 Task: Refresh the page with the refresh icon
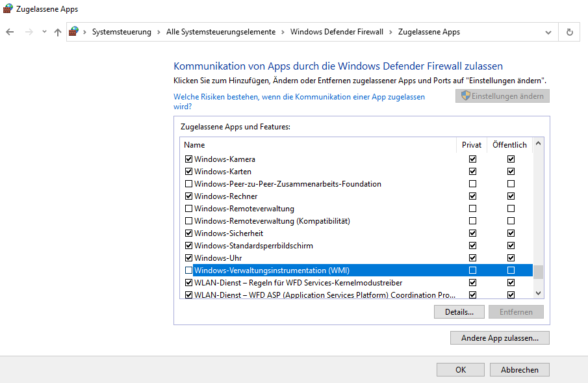pos(569,31)
